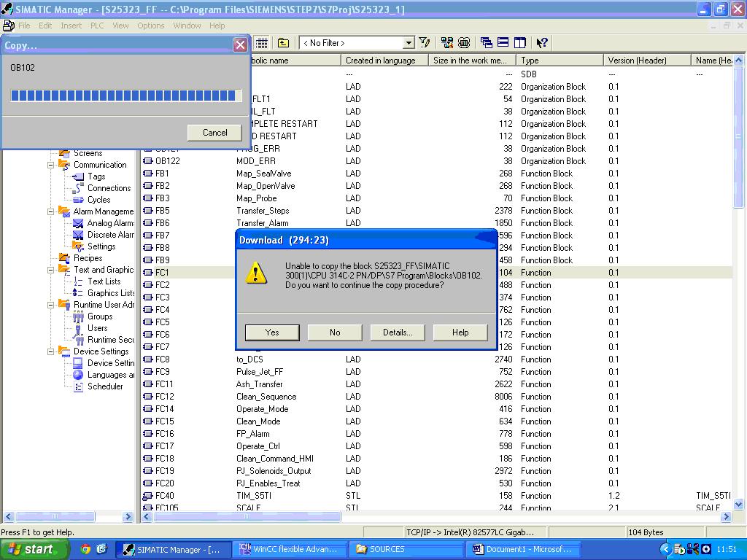Viewport: 747px width, 560px height.
Task: Click the OB102 copy progress bar
Action: coord(125,96)
